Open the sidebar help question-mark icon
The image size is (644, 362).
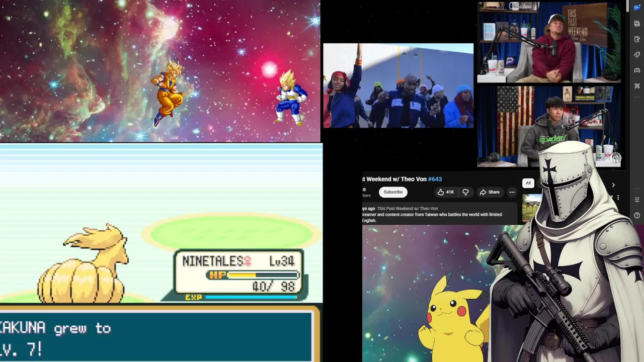click(637, 216)
